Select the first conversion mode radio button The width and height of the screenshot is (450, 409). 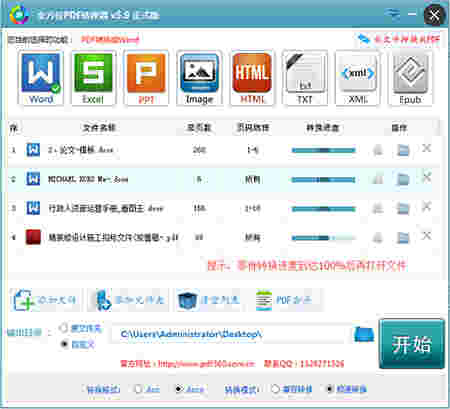(275, 389)
